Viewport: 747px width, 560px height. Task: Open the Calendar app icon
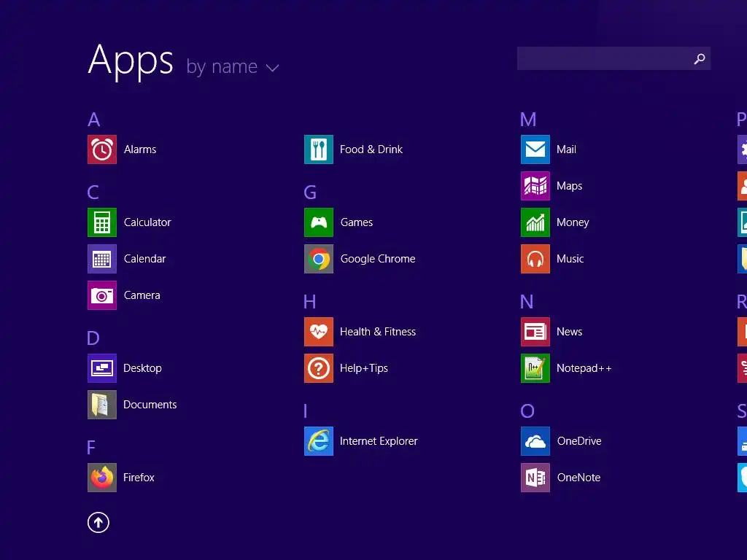coord(102,259)
